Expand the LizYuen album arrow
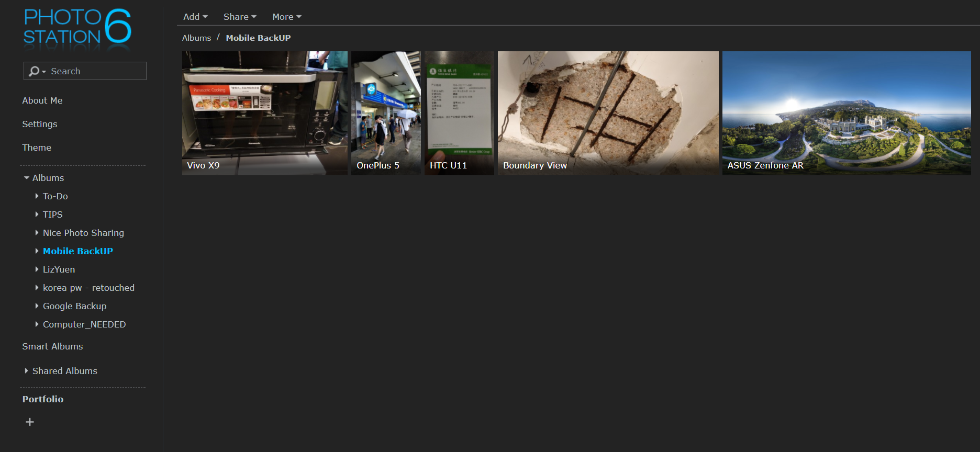980x452 pixels. pyautogui.click(x=37, y=269)
